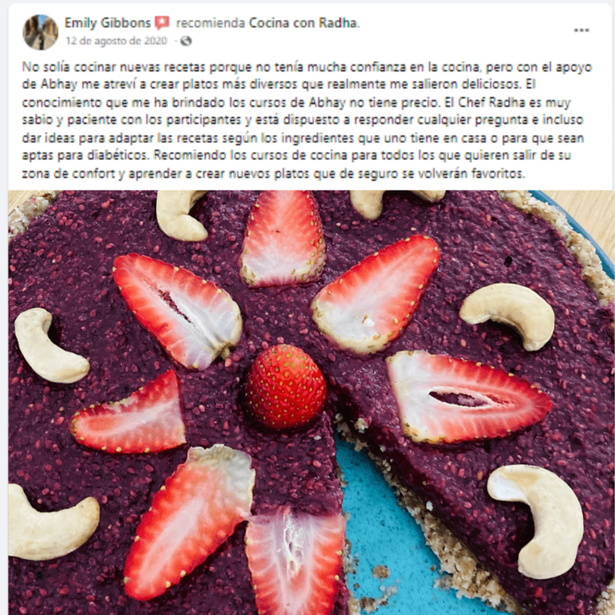This screenshot has width=615, height=615.
Task: Click the cashew at left edge of cake
Action: pos(48,346)
